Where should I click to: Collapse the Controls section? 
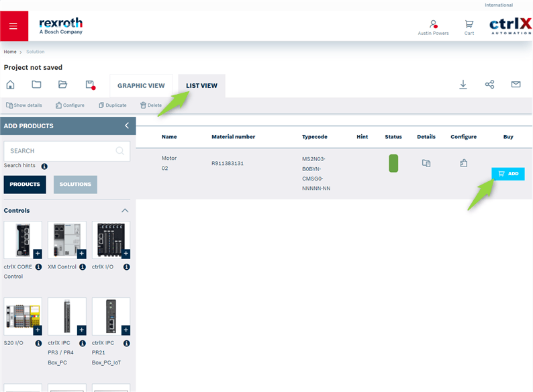pyautogui.click(x=125, y=211)
